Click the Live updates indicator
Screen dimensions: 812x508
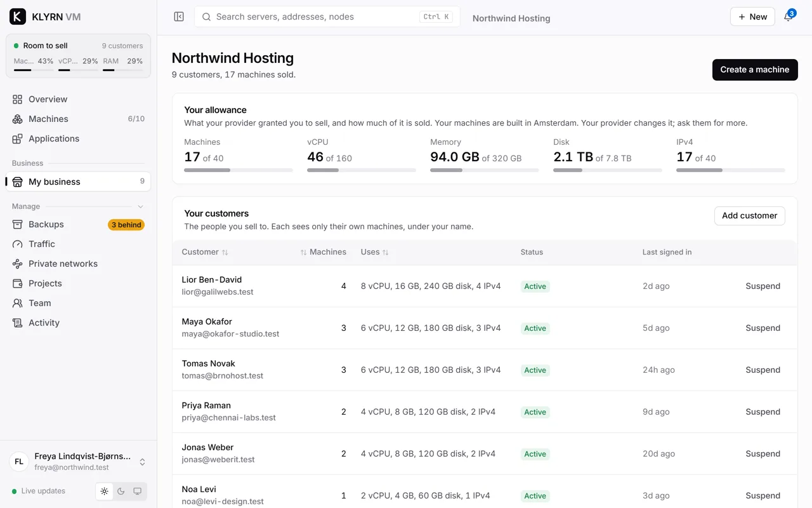point(39,491)
